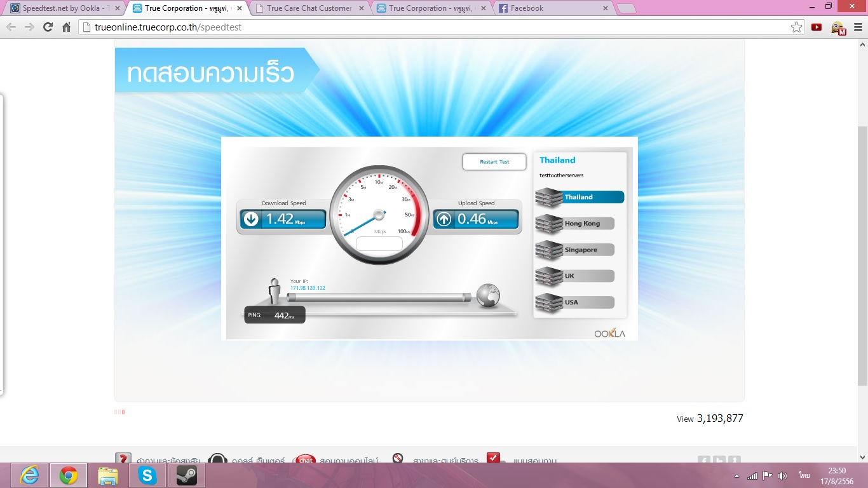
Task: Click the OOKLA logo
Action: click(x=610, y=334)
